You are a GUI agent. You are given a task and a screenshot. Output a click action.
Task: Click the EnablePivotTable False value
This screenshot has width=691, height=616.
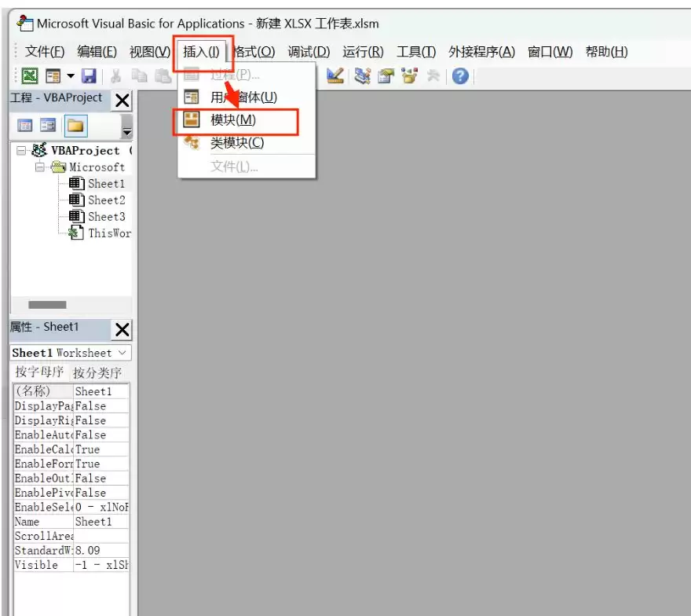101,493
